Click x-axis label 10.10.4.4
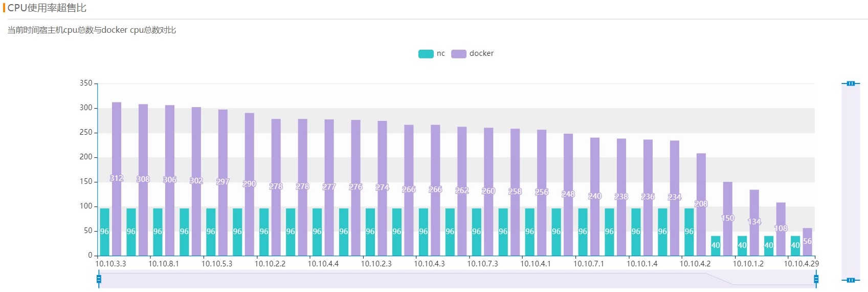The image size is (868, 292). tap(323, 264)
